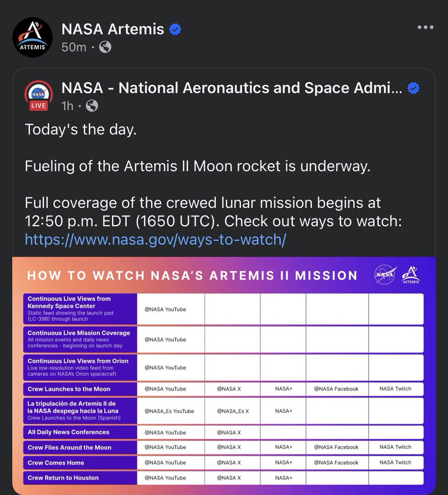Tap the Crew Launches to the Moon row

pyautogui.click(x=224, y=389)
